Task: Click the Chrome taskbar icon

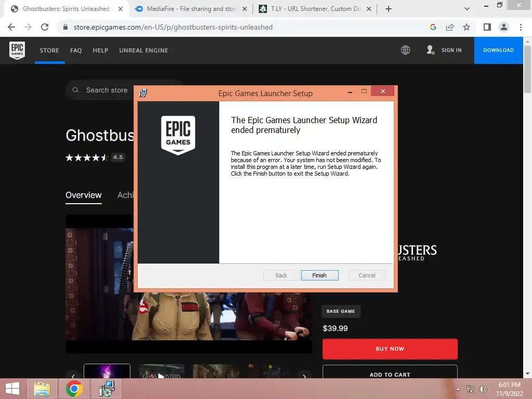Action: 74,389
